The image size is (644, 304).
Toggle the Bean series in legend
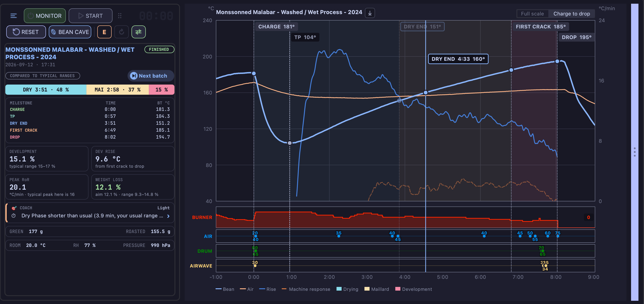pyautogui.click(x=225, y=289)
